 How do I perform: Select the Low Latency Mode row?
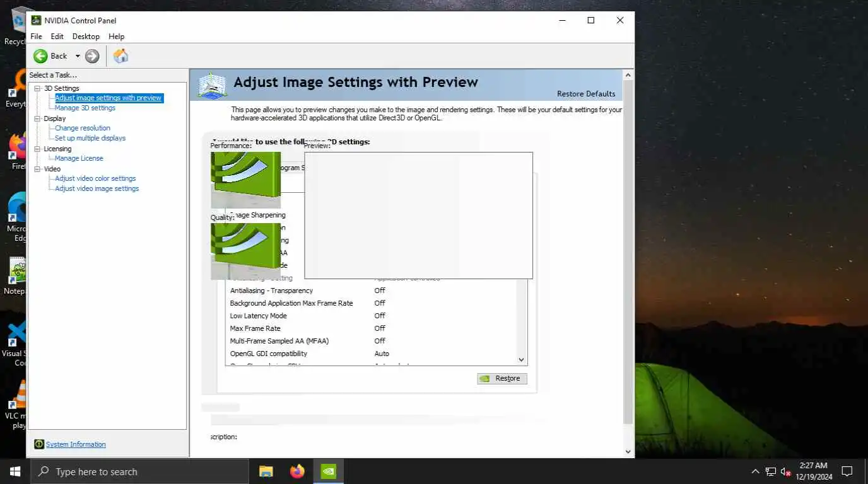pos(371,316)
